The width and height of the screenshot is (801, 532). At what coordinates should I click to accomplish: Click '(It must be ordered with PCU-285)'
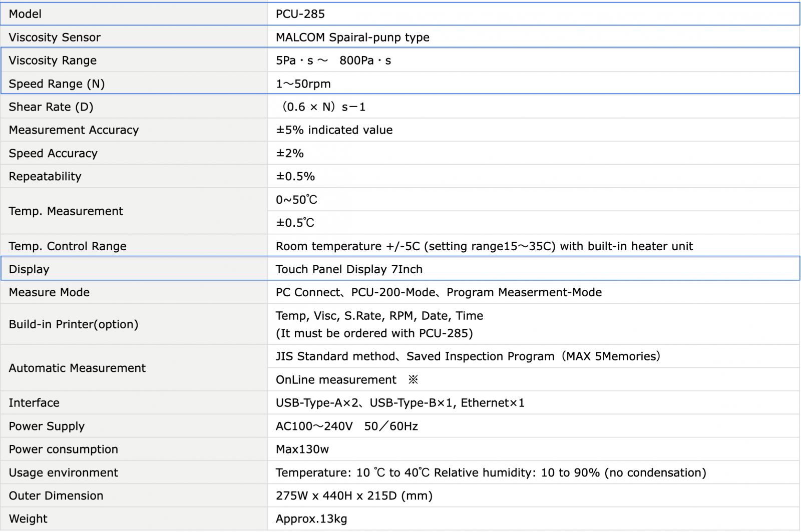[374, 333]
